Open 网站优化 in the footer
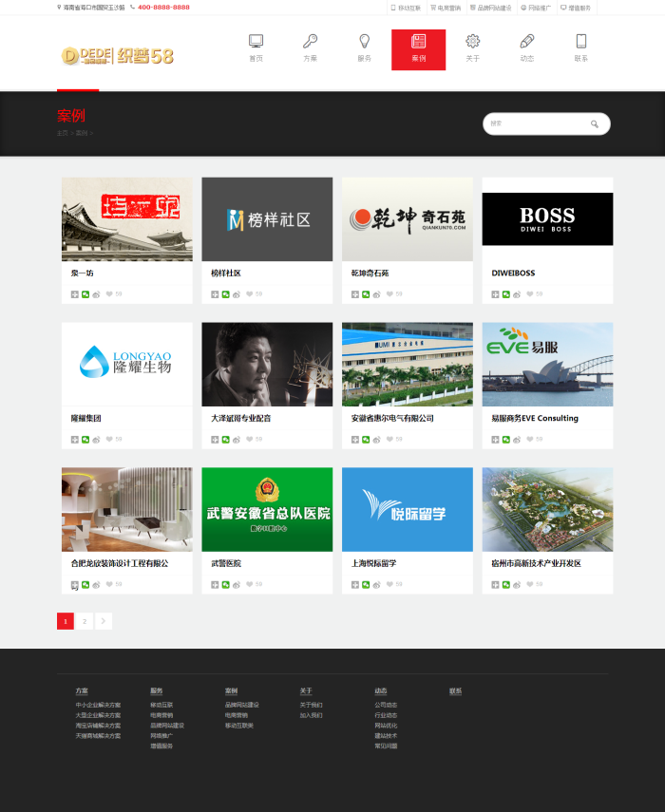 (x=387, y=726)
